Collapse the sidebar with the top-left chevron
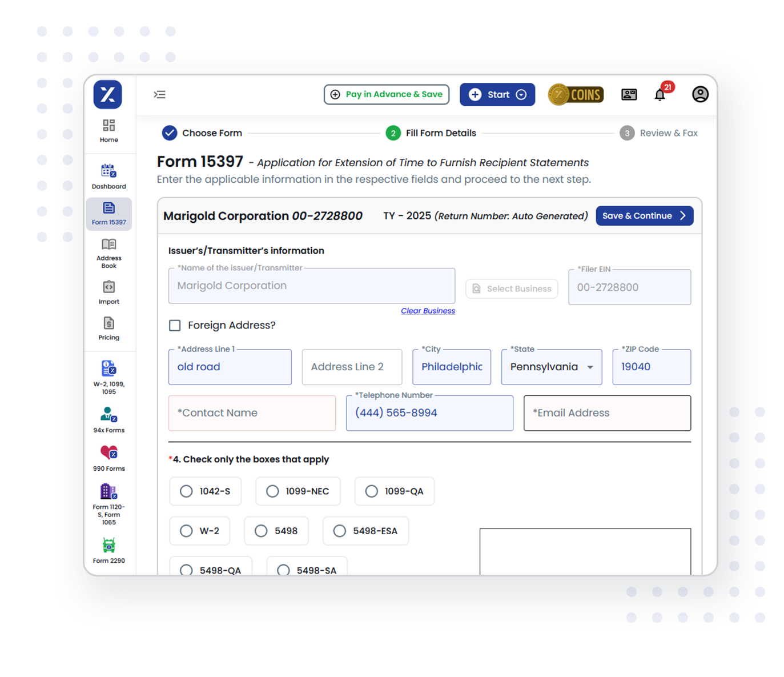This screenshot has height=677, width=784. click(160, 94)
